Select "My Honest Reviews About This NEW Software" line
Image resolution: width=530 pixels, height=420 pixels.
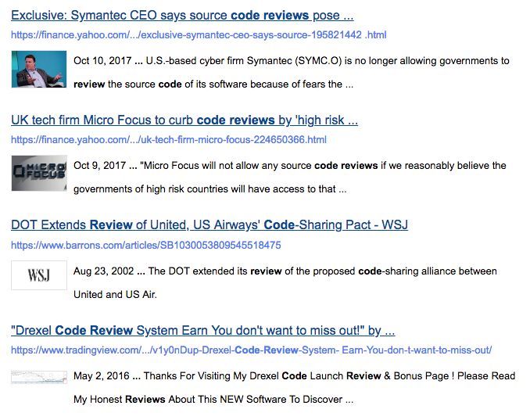(213, 400)
